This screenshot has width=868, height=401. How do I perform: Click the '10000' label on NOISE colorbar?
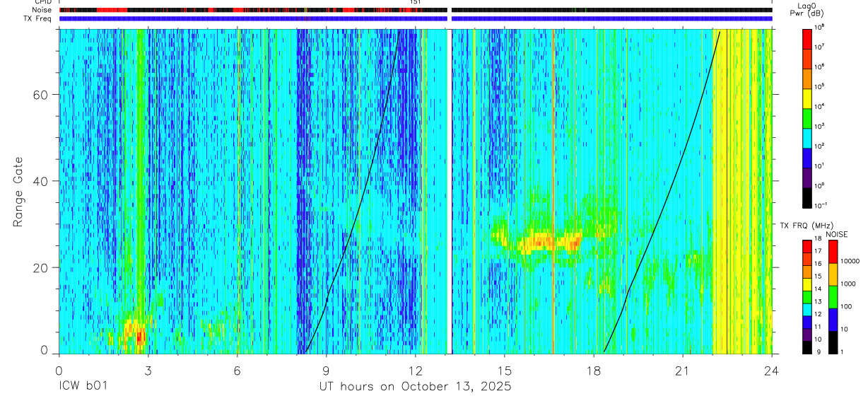point(850,262)
